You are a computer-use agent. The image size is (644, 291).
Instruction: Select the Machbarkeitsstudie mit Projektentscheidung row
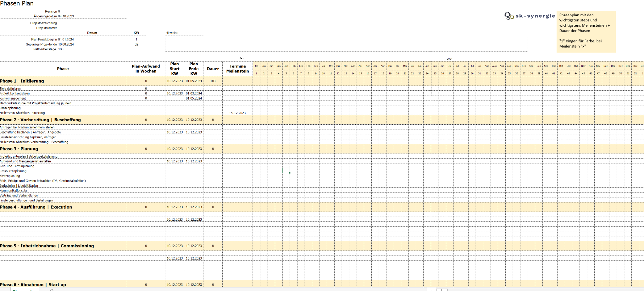(36, 103)
